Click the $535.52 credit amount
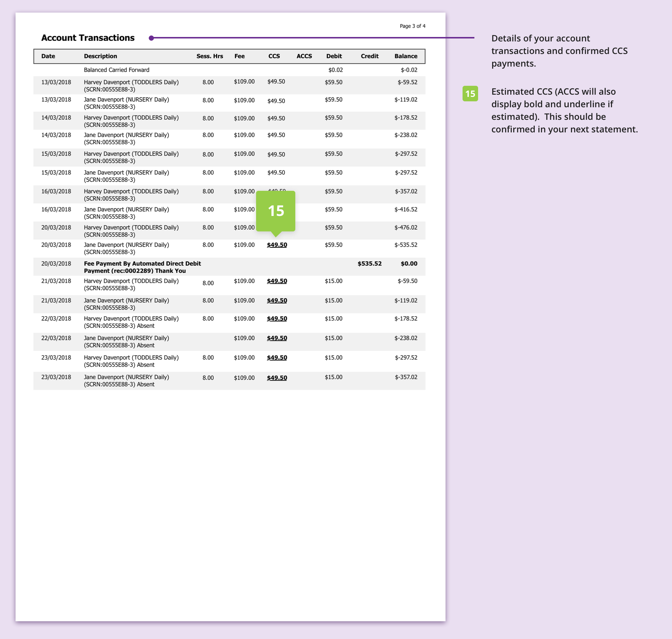Image resolution: width=672 pixels, height=639 pixels. tap(369, 264)
